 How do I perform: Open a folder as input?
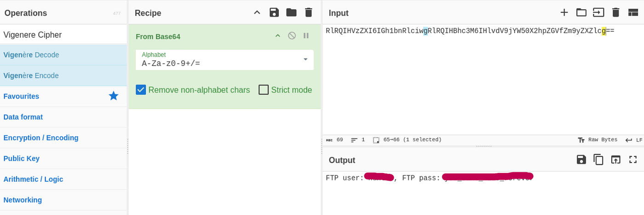(x=581, y=12)
